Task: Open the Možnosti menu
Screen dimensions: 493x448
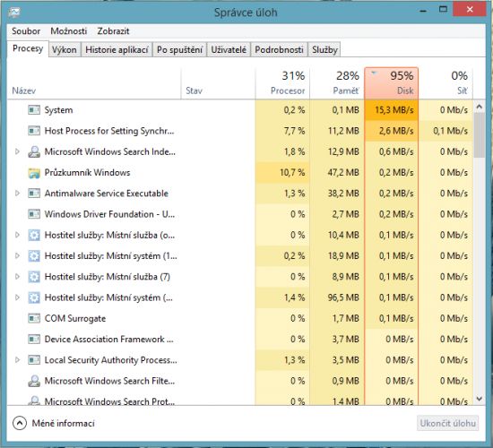Action: pos(68,31)
